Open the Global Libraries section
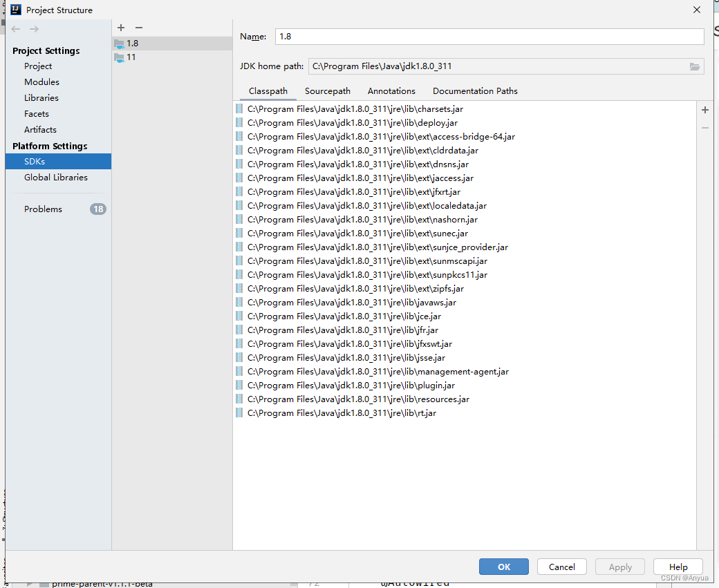Screen dimensions: 719x588 coord(56,177)
